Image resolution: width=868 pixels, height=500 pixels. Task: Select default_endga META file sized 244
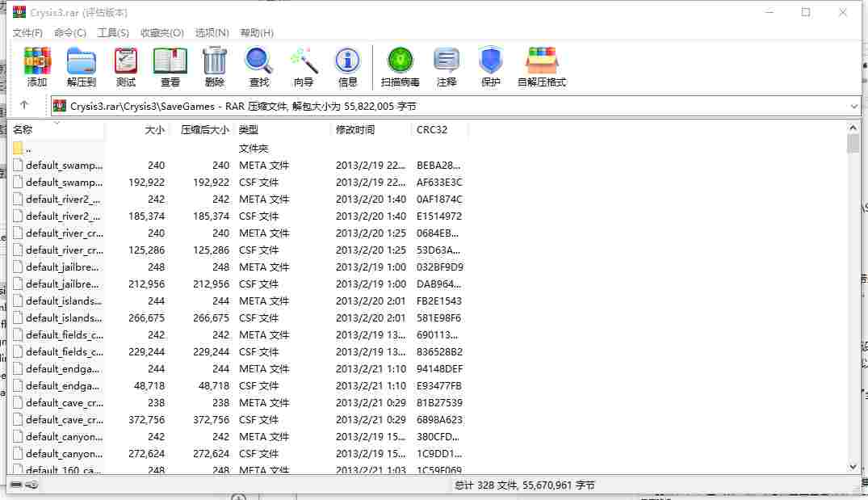click(x=238, y=369)
